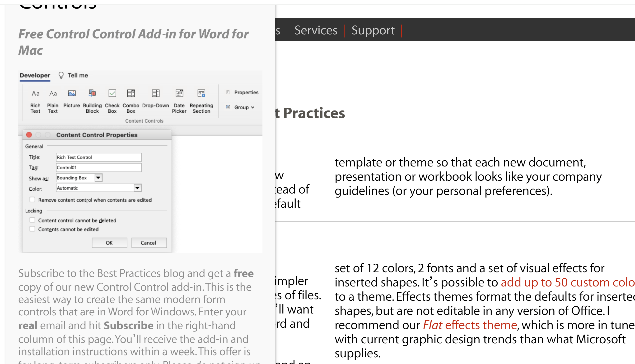Insert a Repeating Section control

(201, 93)
